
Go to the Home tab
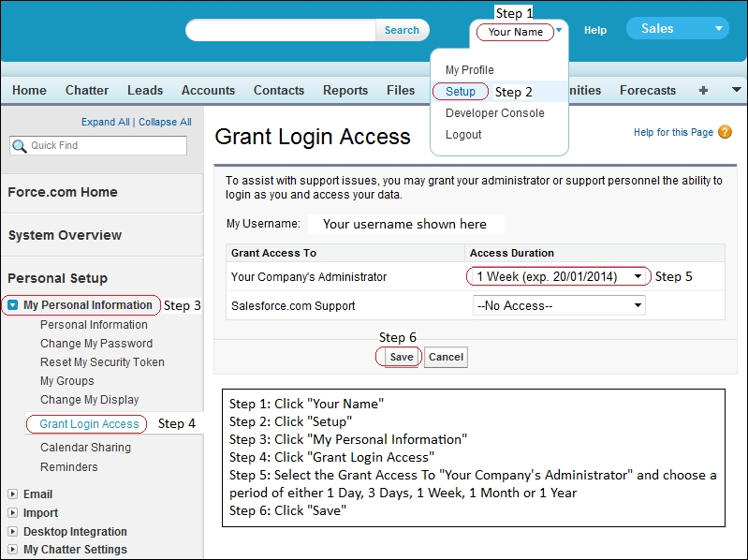[29, 90]
